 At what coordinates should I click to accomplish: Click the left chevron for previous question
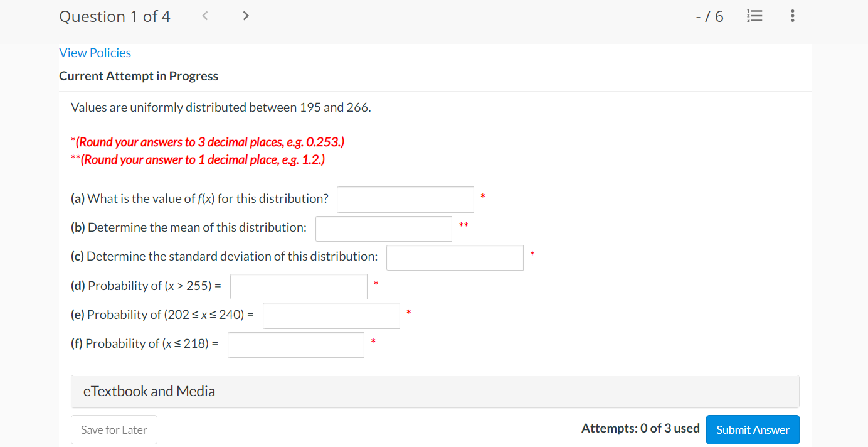point(205,16)
